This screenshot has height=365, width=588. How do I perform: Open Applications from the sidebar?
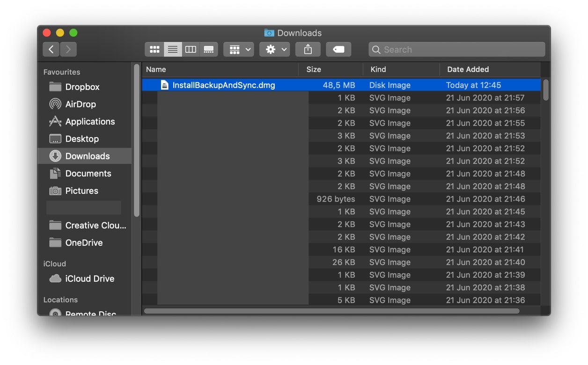[90, 121]
